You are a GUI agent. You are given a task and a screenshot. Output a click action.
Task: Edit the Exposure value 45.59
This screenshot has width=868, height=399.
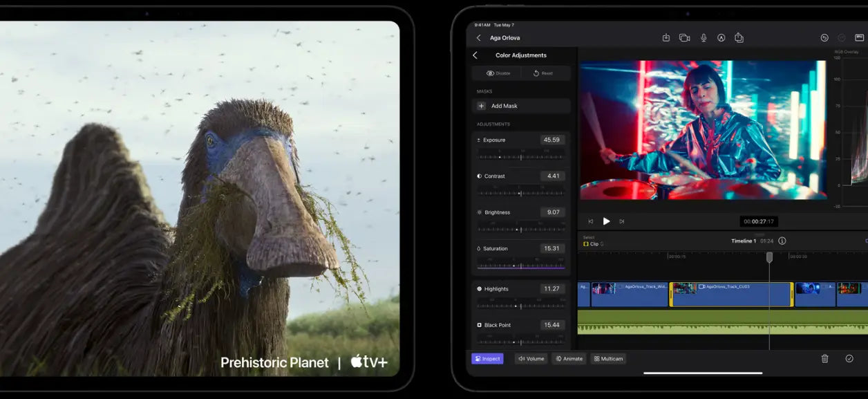552,140
